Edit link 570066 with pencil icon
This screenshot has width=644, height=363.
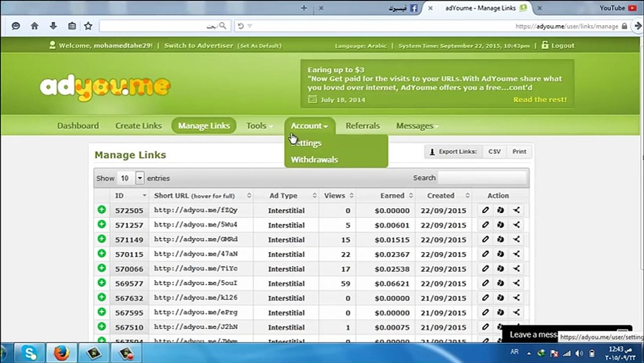(x=485, y=269)
